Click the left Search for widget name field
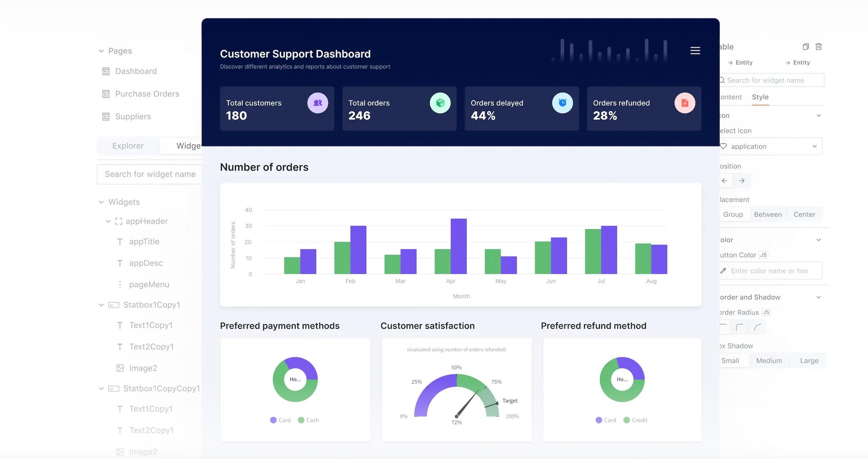 (x=150, y=174)
